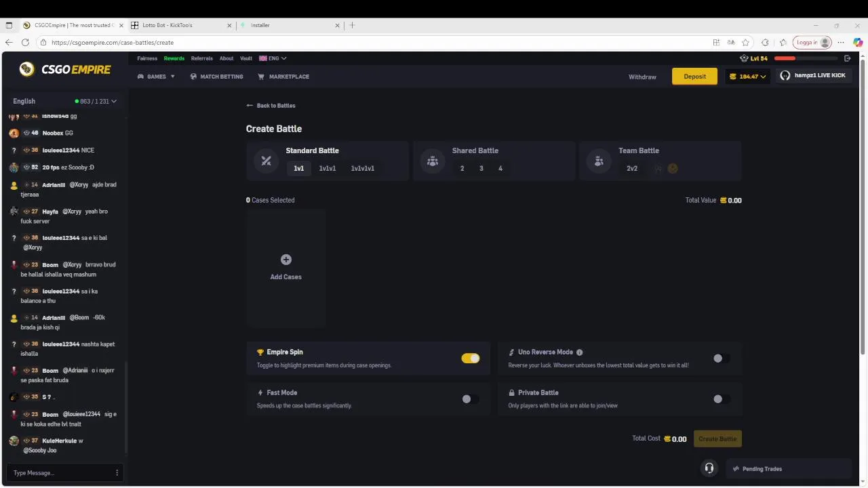Screen dimensions: 868x488
Task: Click the Marketplace cart icon
Action: click(x=261, y=77)
